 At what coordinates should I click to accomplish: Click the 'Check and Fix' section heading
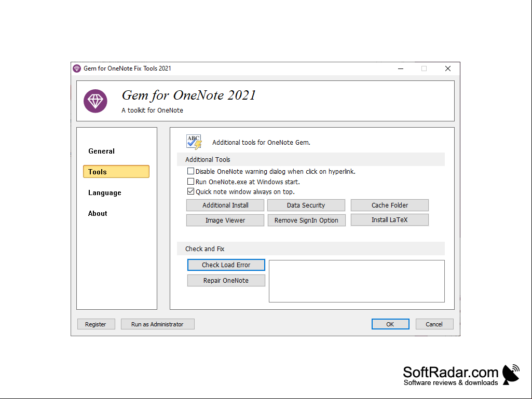pyautogui.click(x=205, y=249)
